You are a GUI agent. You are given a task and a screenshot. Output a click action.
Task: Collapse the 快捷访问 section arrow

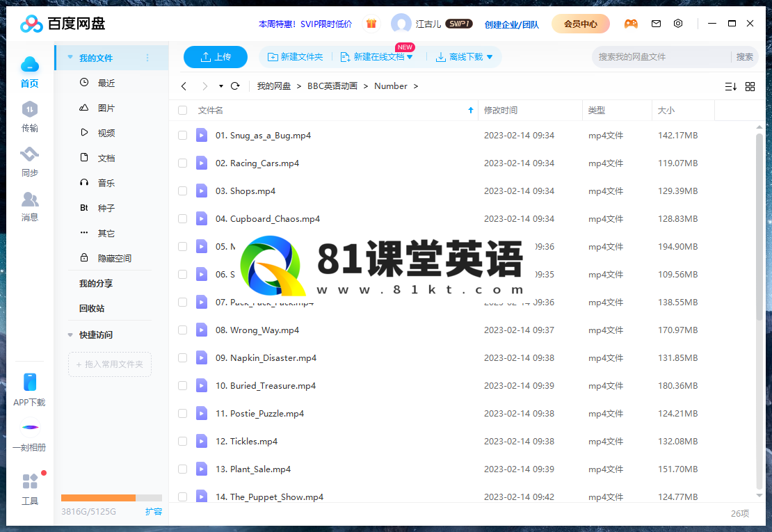coord(70,334)
